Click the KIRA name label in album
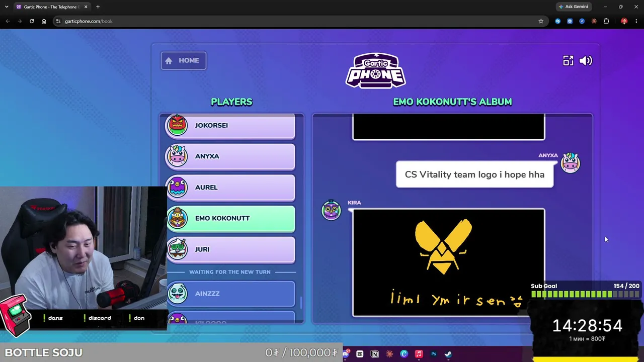The height and width of the screenshot is (362, 644). coord(354,203)
